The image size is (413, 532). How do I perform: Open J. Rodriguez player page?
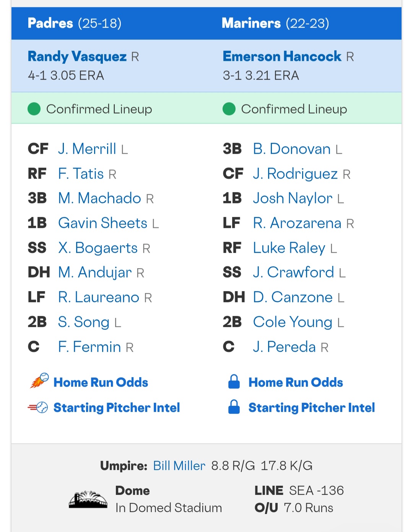(295, 174)
